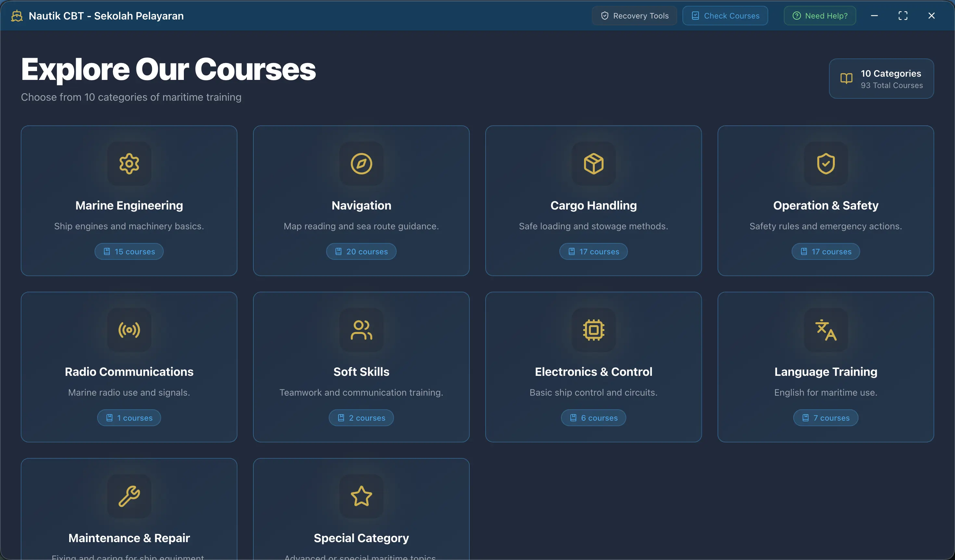Click the book icon in Cargo Handling's course badge
Image resolution: width=955 pixels, height=560 pixels.
pyautogui.click(x=571, y=252)
